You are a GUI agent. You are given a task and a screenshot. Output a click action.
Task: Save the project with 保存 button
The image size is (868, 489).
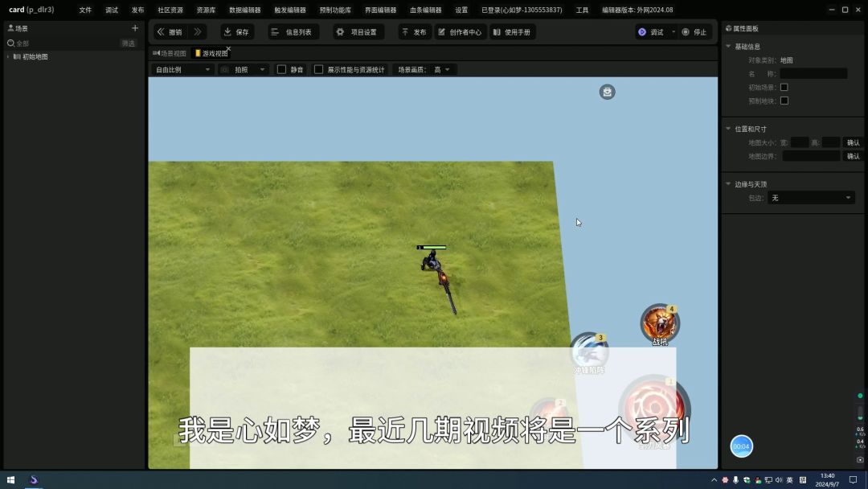click(x=235, y=32)
